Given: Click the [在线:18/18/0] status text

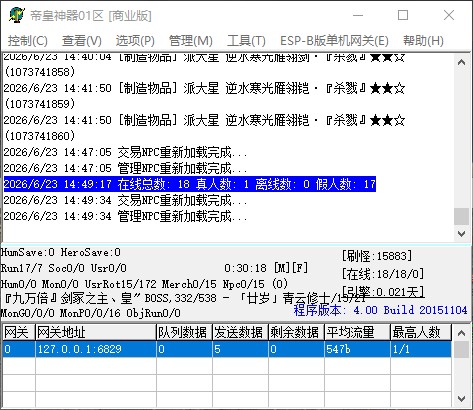Looking at the screenshot, I should (383, 274).
